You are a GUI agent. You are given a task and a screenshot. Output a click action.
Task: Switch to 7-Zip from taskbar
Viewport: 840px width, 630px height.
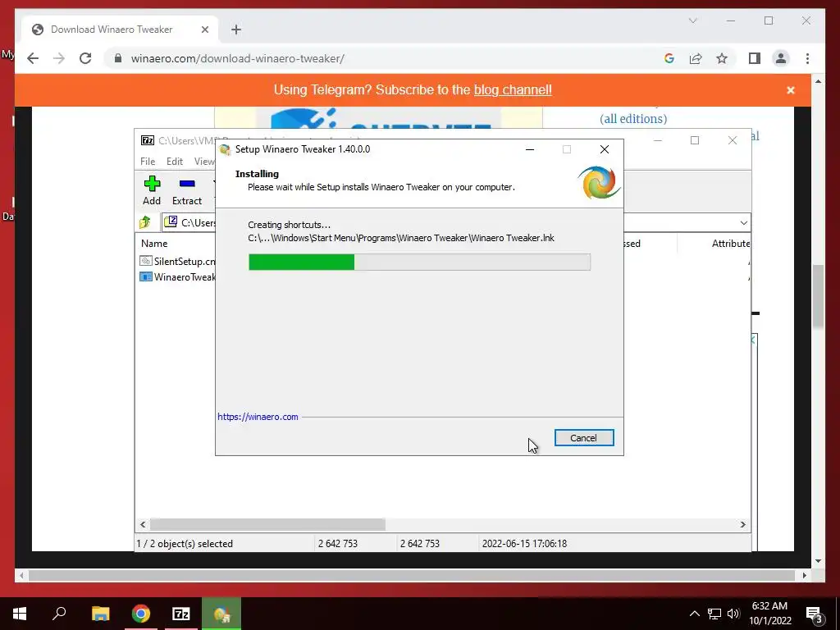(180, 614)
